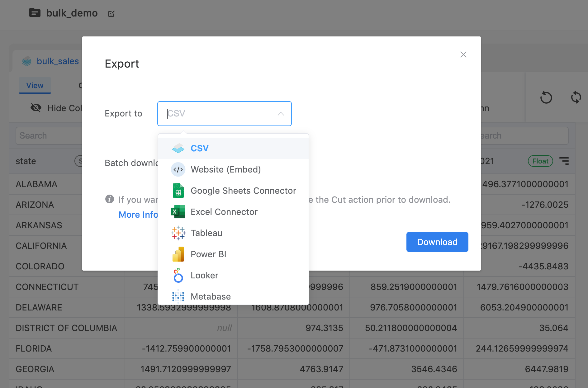
Task: Click the Looker logo icon
Action: [178, 275]
